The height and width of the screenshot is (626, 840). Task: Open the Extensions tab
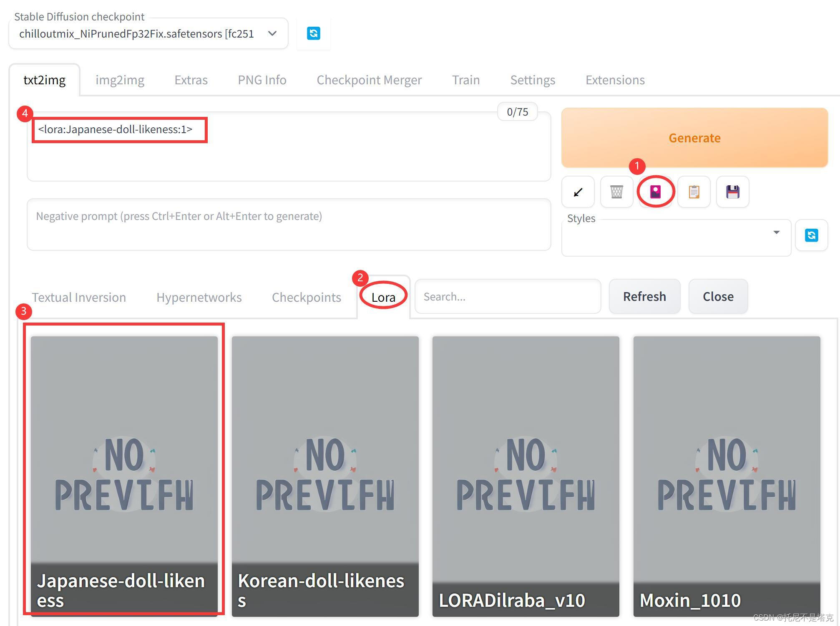coord(615,80)
